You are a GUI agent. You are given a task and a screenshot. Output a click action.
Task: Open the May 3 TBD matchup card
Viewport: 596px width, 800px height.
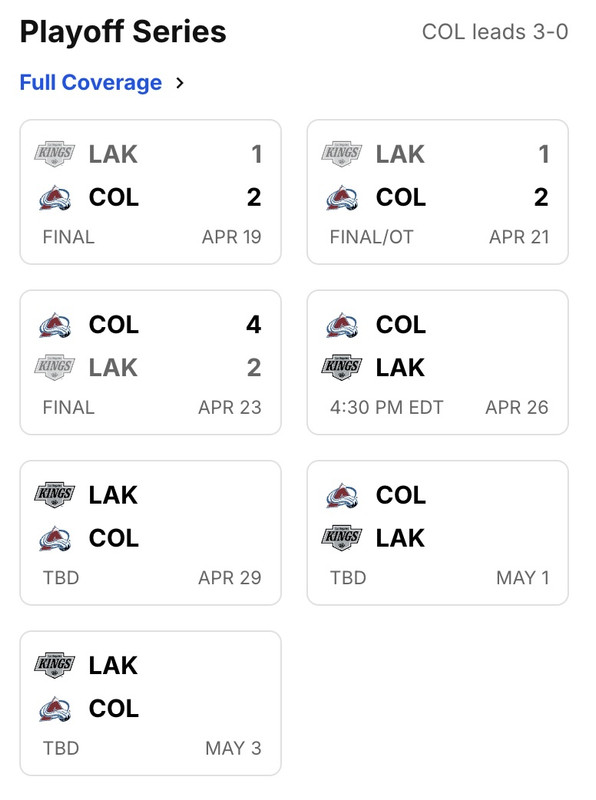click(x=150, y=701)
